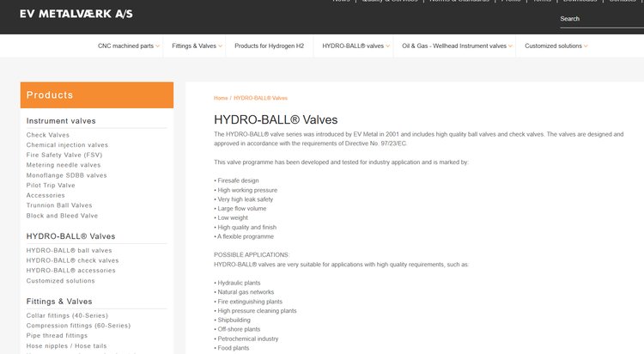This screenshot has height=354, width=644.
Task: Go to Home via the breadcrumb
Action: click(221, 99)
